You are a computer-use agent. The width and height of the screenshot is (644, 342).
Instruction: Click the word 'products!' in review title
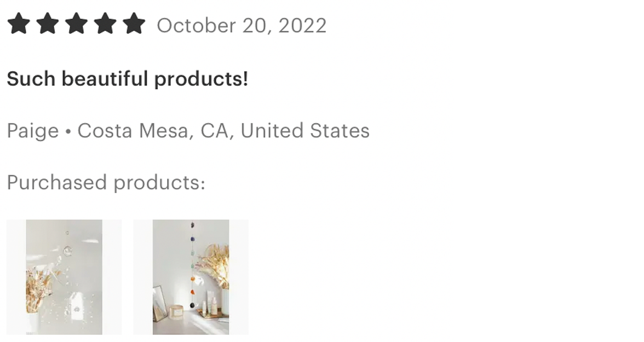click(202, 79)
